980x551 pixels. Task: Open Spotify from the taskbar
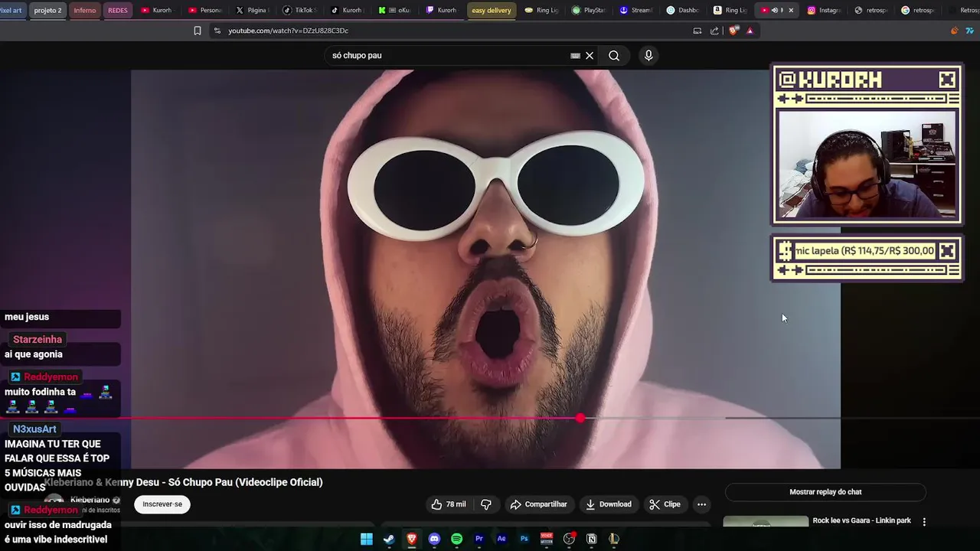456,539
